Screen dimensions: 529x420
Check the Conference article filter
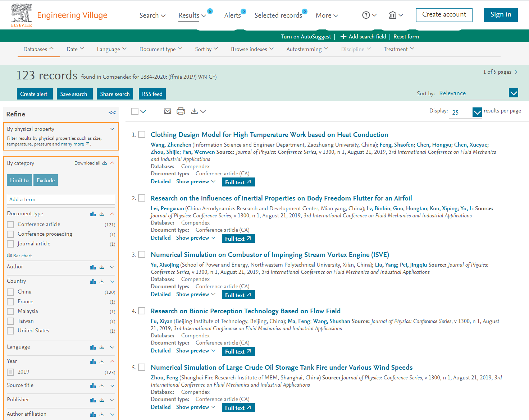[x=11, y=225]
